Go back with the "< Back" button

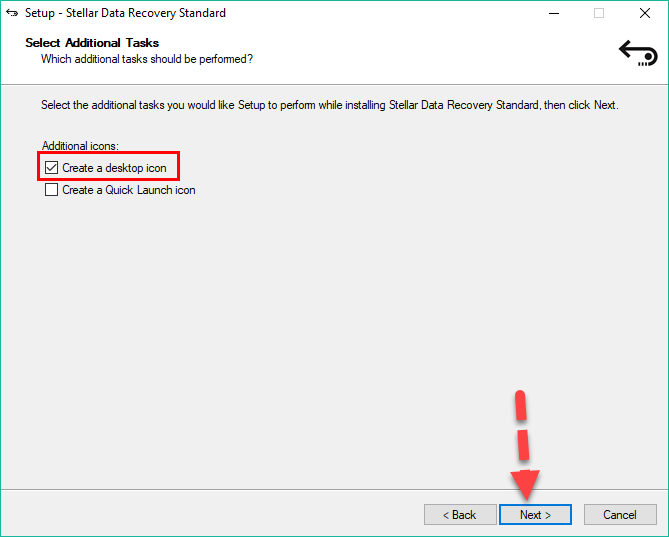click(460, 515)
